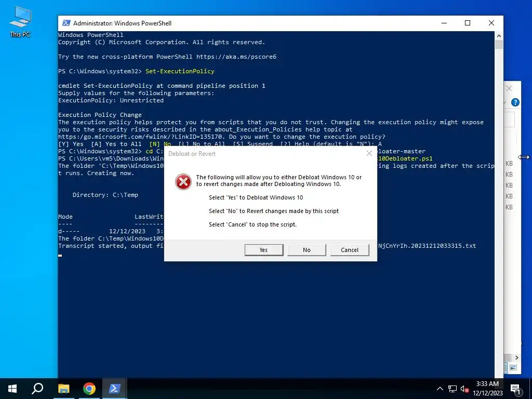The image size is (532, 399).
Task: Minimize the PowerShell window
Action: 444,23
